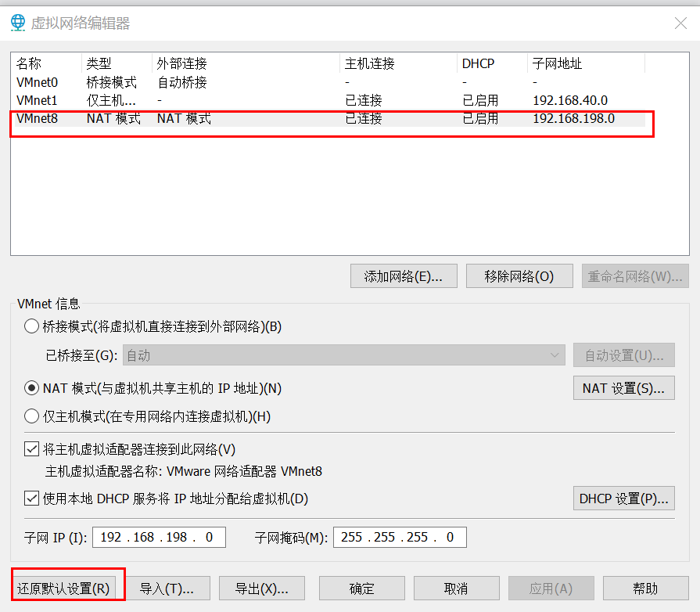This screenshot has height=612, width=700.
Task: Click the 类型 column header
Action: pyautogui.click(x=117, y=63)
